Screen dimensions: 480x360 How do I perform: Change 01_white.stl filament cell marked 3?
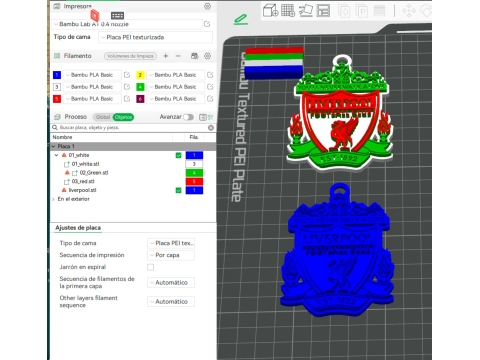194,164
